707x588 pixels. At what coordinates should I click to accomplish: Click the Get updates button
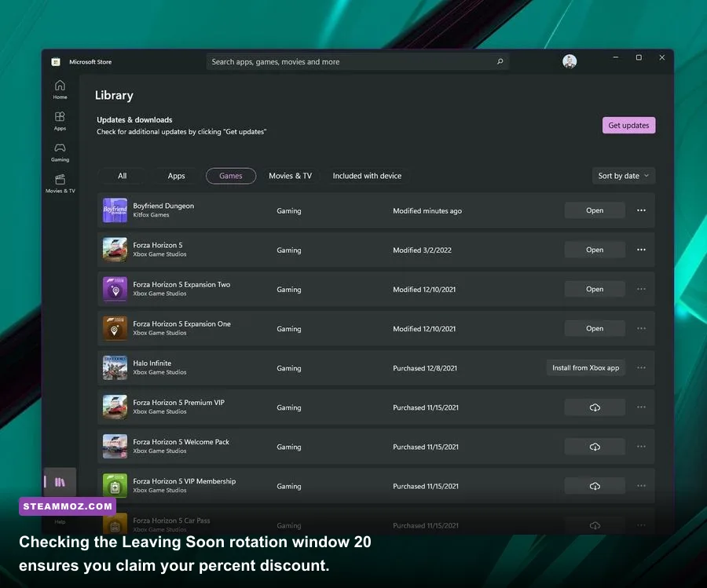click(628, 126)
